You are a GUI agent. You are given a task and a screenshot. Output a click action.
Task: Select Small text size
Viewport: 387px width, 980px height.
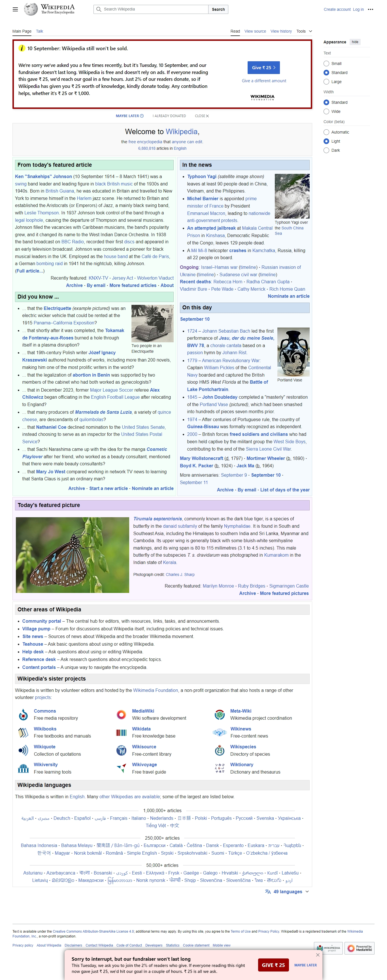(x=326, y=64)
